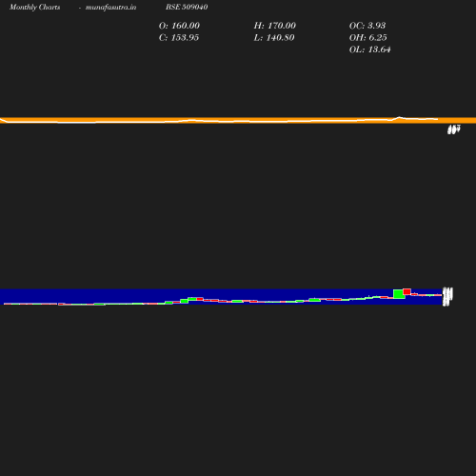Click the OC 3.93 percentage readout

367,26
